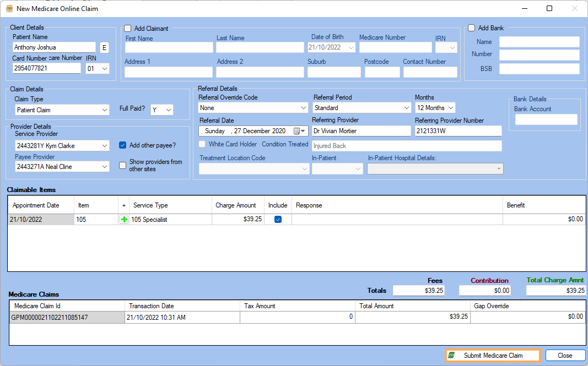The width and height of the screenshot is (588, 366).
Task: Click the application icon in the title bar
Action: pyautogui.click(x=9, y=8)
